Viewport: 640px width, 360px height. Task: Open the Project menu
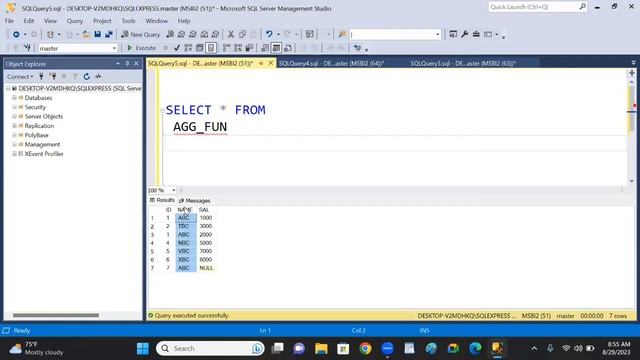point(102,21)
